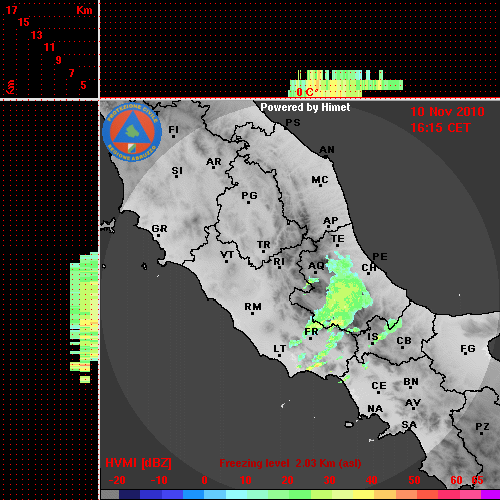Click the 'HVMI [dBZ]' product label
The width and height of the screenshot is (500, 500).
tap(138, 463)
